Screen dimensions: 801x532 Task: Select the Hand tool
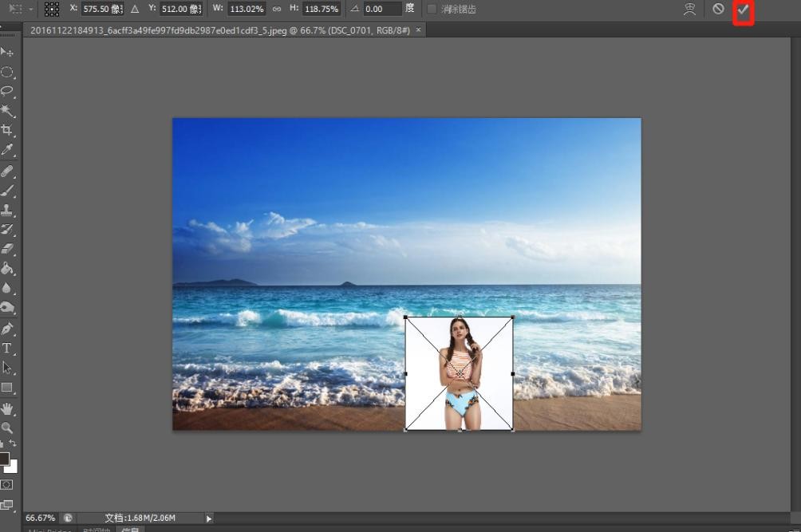coord(7,408)
